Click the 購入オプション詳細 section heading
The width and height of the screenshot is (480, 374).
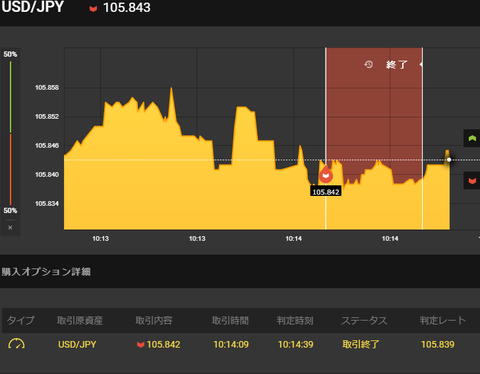46,272
